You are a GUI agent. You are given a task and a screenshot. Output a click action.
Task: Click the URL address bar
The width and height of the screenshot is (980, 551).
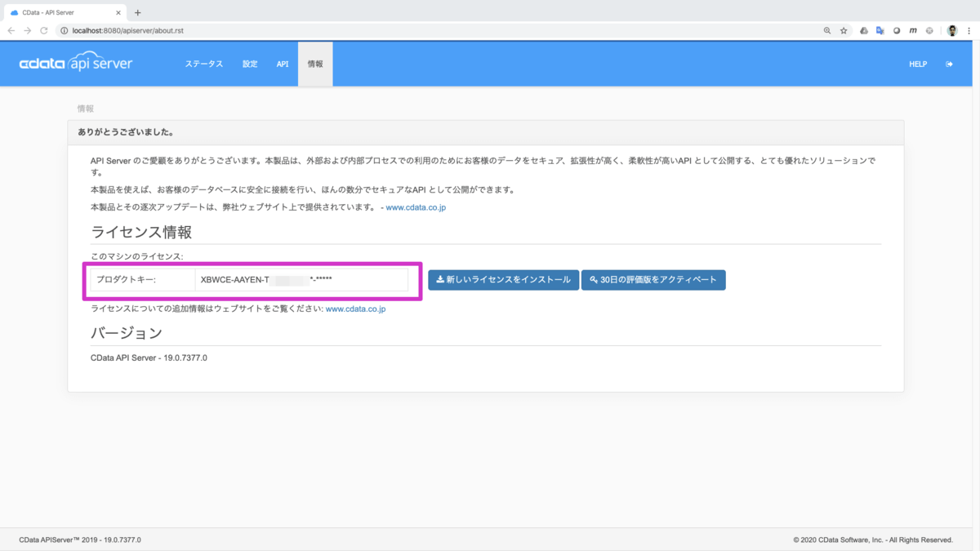point(441,30)
